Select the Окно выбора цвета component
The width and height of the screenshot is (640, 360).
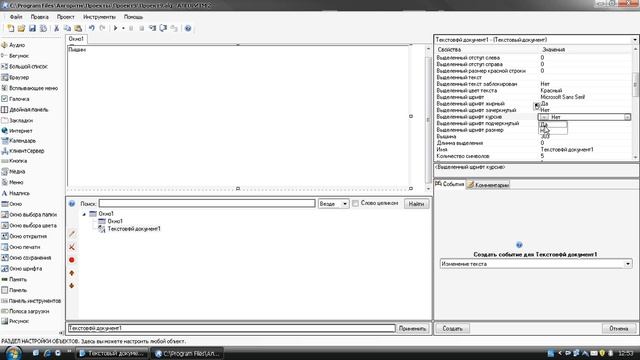[x=29, y=225]
